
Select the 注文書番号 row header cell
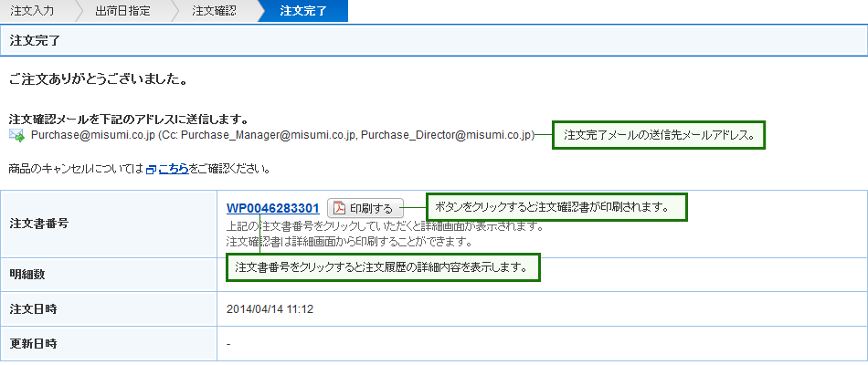point(109,223)
